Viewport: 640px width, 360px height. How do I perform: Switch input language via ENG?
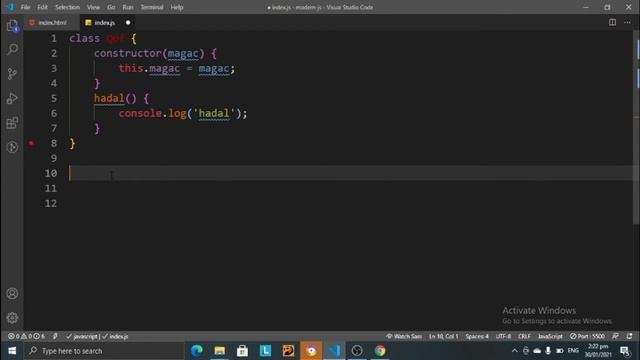tap(573, 351)
